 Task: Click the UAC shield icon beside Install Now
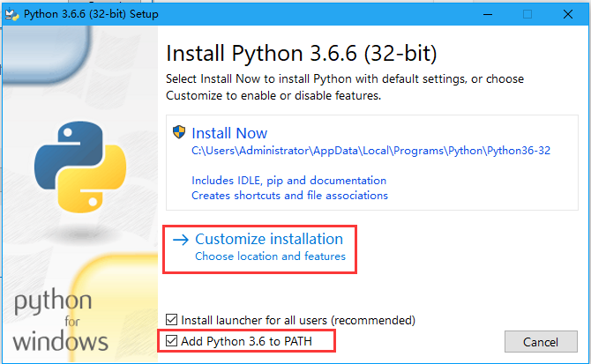click(x=179, y=133)
